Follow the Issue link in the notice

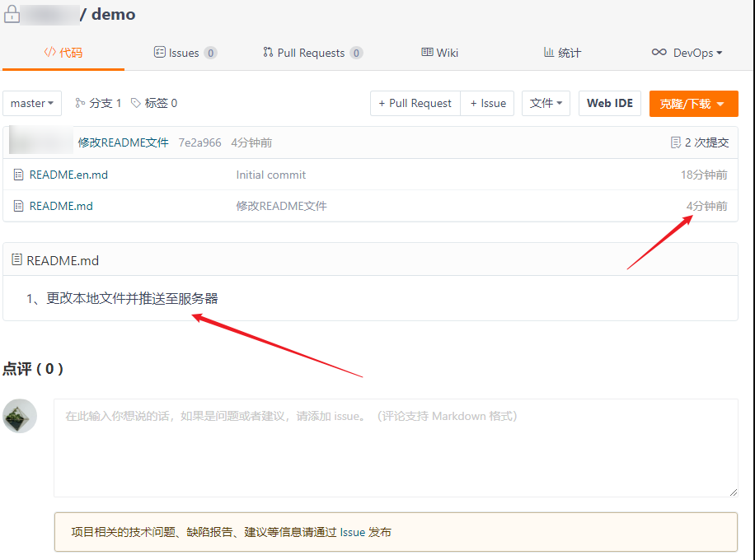[353, 532]
